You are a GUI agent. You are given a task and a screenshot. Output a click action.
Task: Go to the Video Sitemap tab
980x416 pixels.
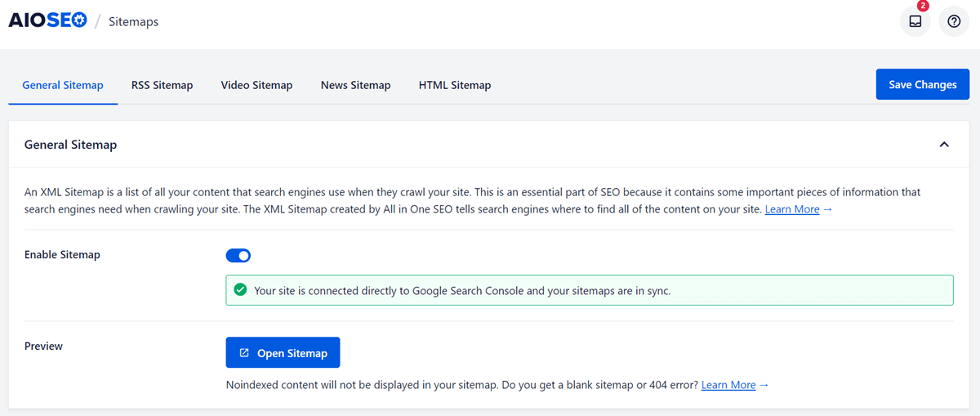click(x=256, y=85)
